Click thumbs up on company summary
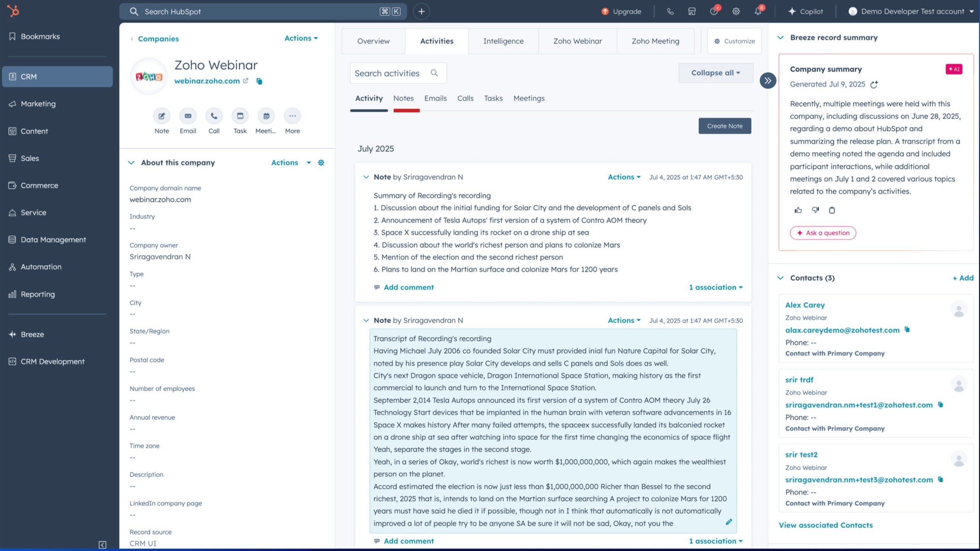Image resolution: width=980 pixels, height=551 pixels. (798, 210)
